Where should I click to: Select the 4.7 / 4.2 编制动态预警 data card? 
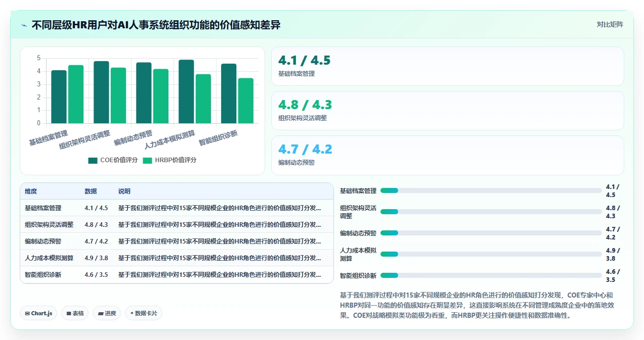coord(448,155)
